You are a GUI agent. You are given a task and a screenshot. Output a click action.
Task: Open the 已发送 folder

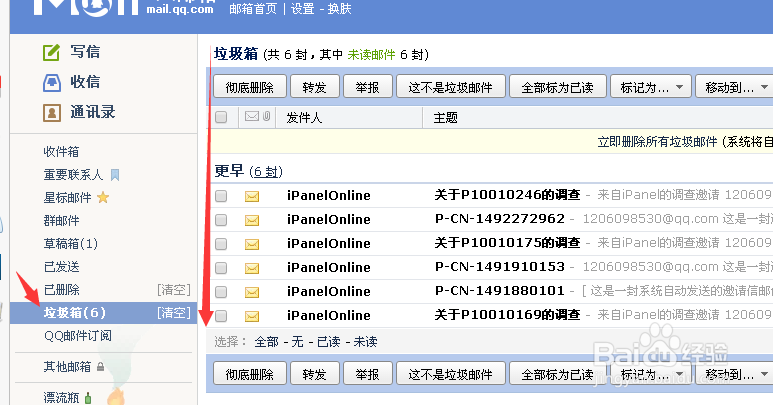click(61, 267)
